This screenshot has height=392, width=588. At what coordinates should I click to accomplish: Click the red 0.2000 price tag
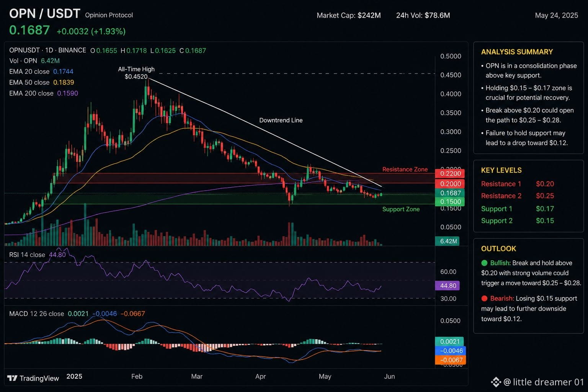click(450, 184)
